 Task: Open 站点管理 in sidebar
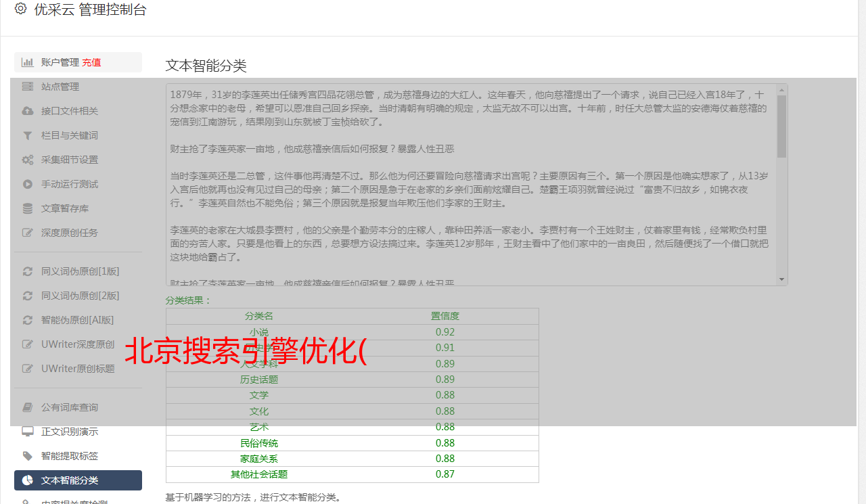(x=78, y=87)
